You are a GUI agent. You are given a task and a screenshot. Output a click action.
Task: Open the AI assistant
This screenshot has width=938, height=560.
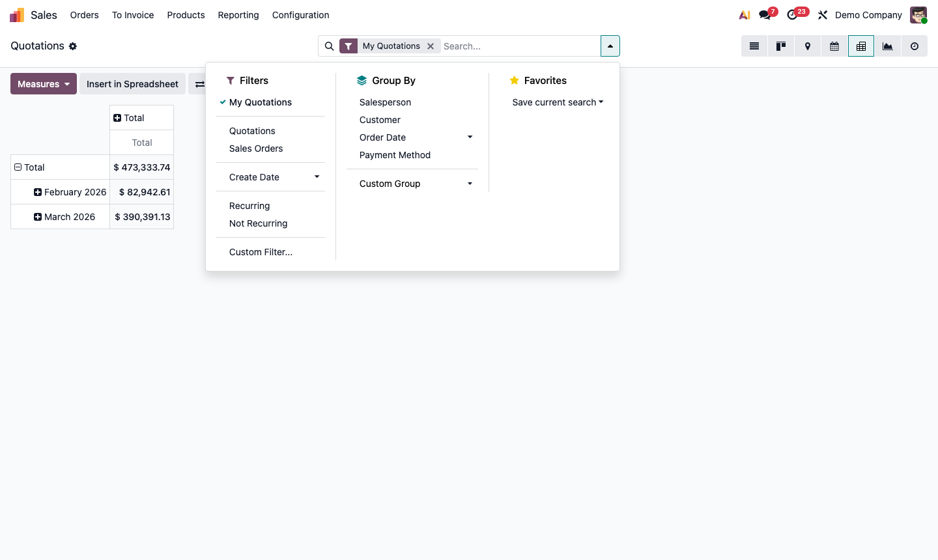[744, 14]
